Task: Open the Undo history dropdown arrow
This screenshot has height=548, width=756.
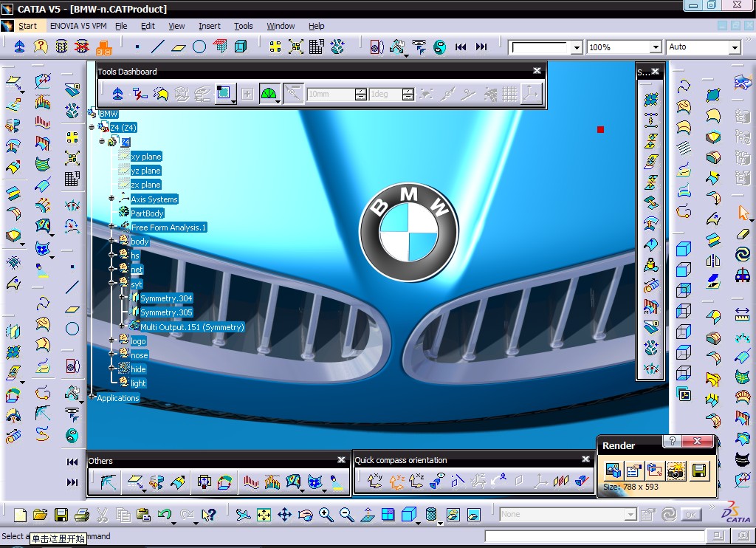Action: [x=173, y=523]
